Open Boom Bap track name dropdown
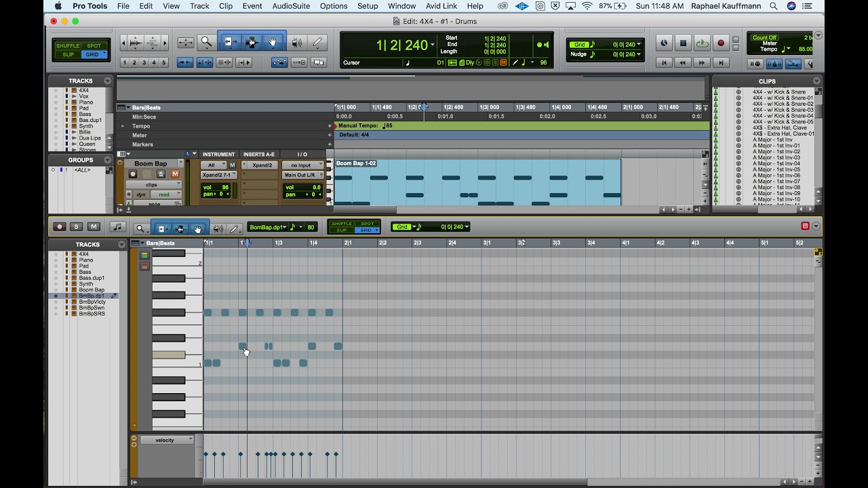The height and width of the screenshot is (488, 868). (x=181, y=163)
